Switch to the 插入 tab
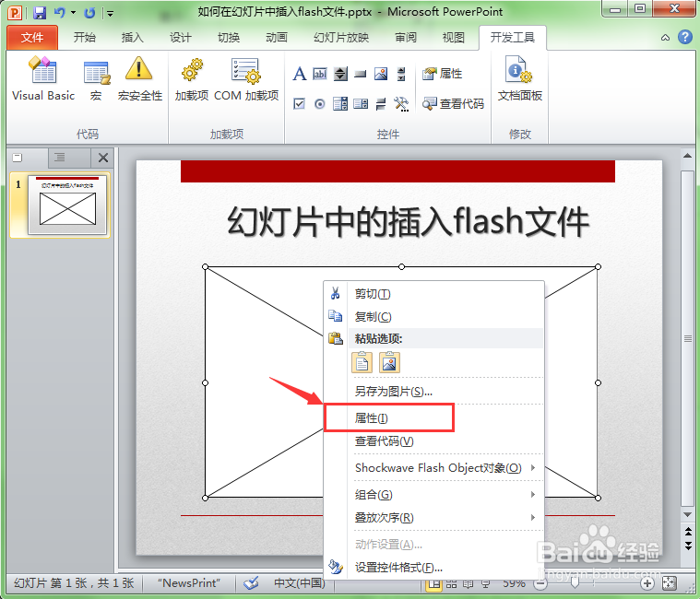This screenshot has width=700, height=599. 133,38
